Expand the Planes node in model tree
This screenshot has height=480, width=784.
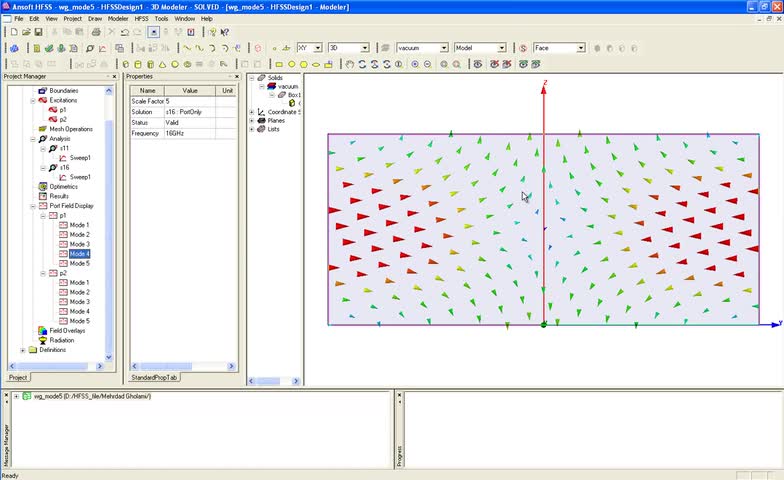point(252,120)
